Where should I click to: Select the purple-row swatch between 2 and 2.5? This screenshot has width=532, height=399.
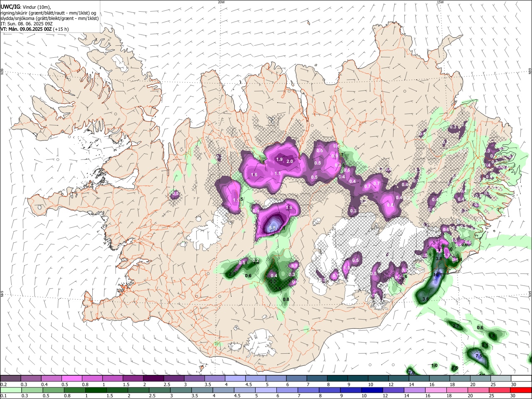tap(153, 379)
